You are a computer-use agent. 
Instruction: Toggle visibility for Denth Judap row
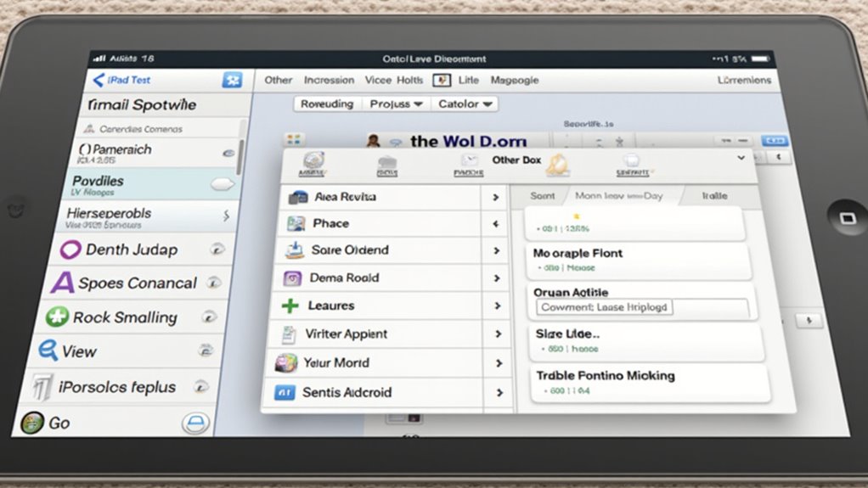pyautogui.click(x=217, y=250)
